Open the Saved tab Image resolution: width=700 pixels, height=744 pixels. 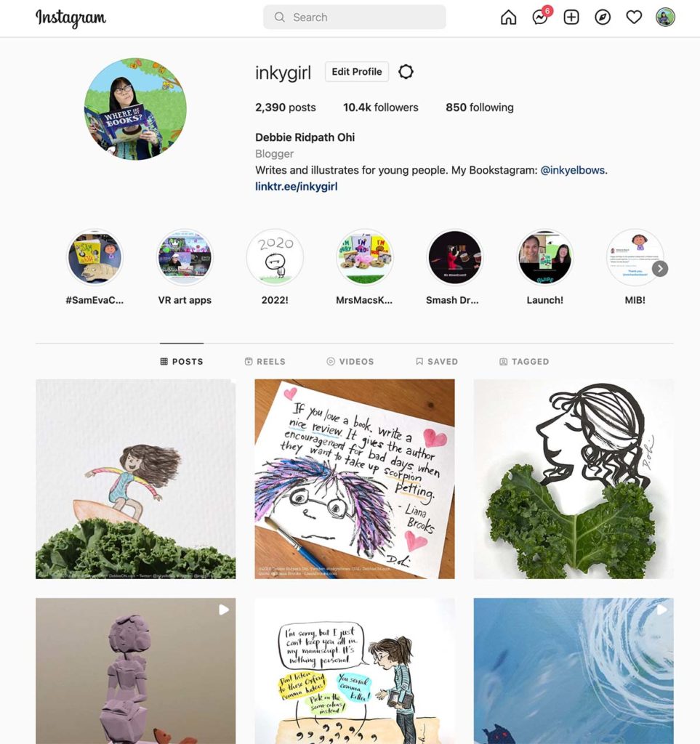[x=437, y=362]
